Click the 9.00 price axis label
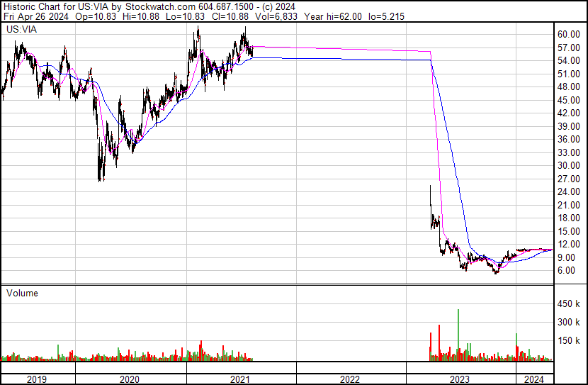 coord(566,257)
